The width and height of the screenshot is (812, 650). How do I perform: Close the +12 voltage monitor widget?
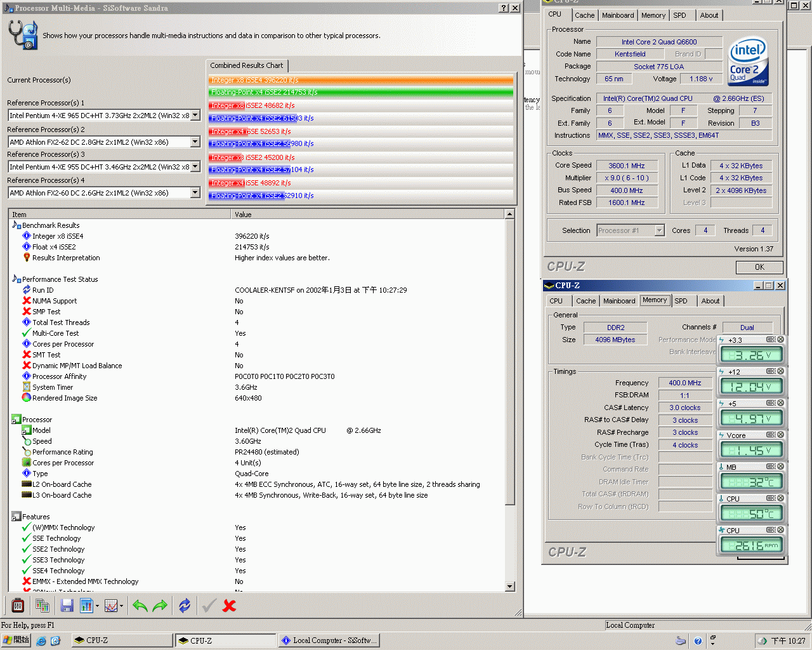click(x=780, y=371)
